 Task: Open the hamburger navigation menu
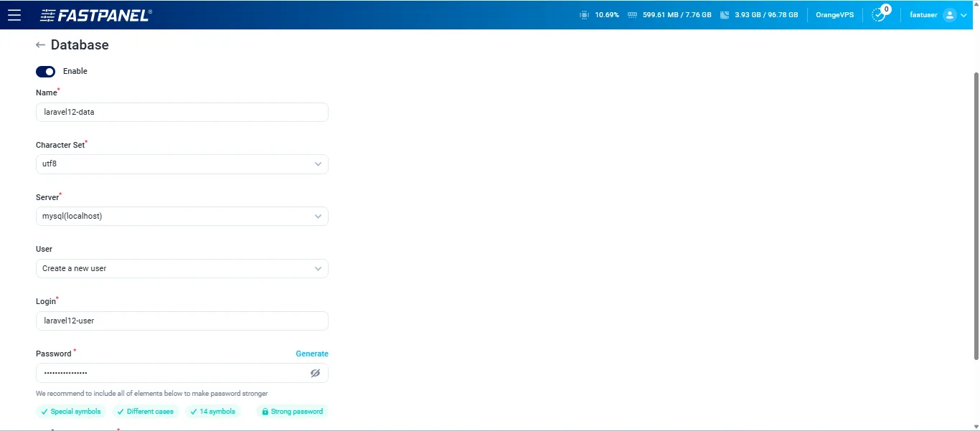coord(14,15)
